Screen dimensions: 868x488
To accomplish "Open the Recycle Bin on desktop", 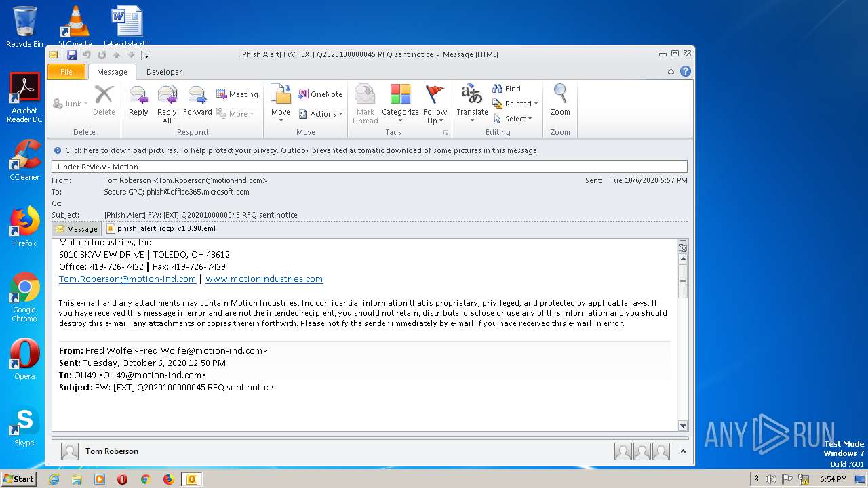I will [x=24, y=27].
